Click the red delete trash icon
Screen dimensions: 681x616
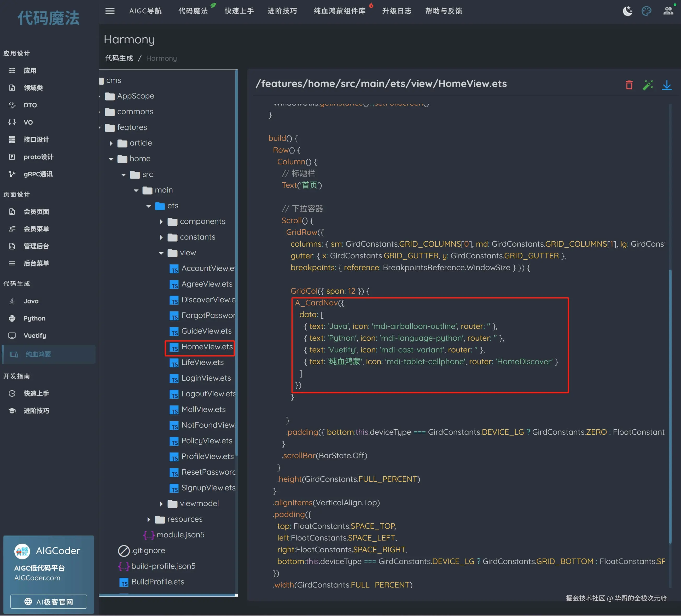point(629,85)
